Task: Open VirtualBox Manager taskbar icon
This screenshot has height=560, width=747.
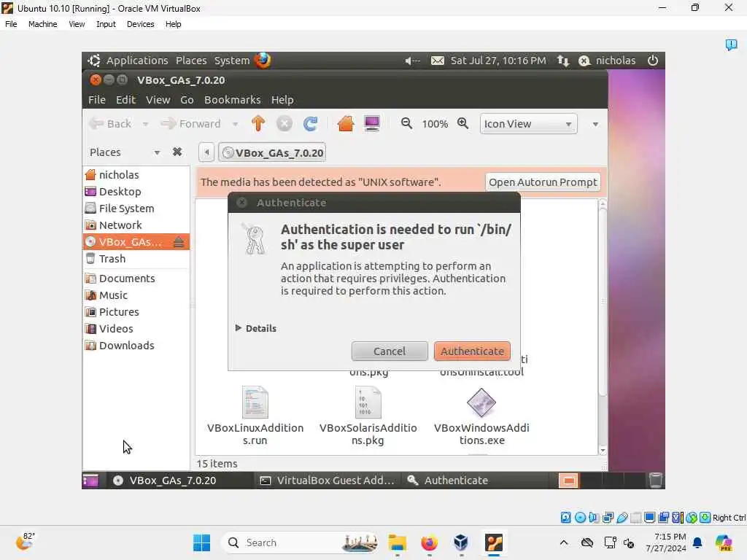Action: 461,542
